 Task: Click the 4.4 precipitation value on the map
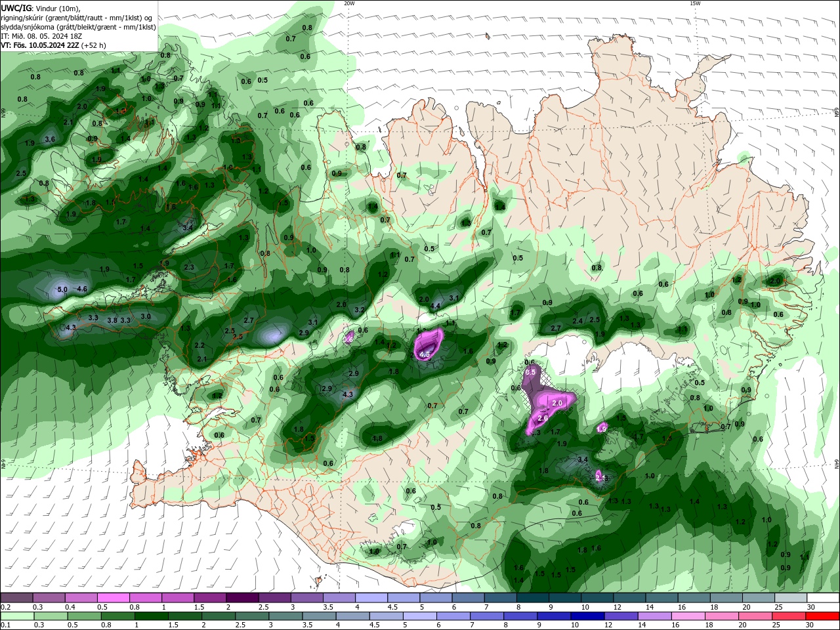434,306
